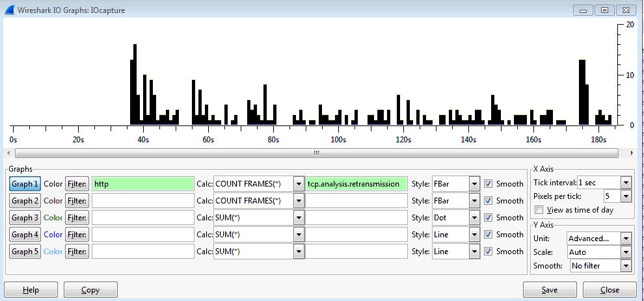Click the Filter button for Graph 5

[77, 252]
